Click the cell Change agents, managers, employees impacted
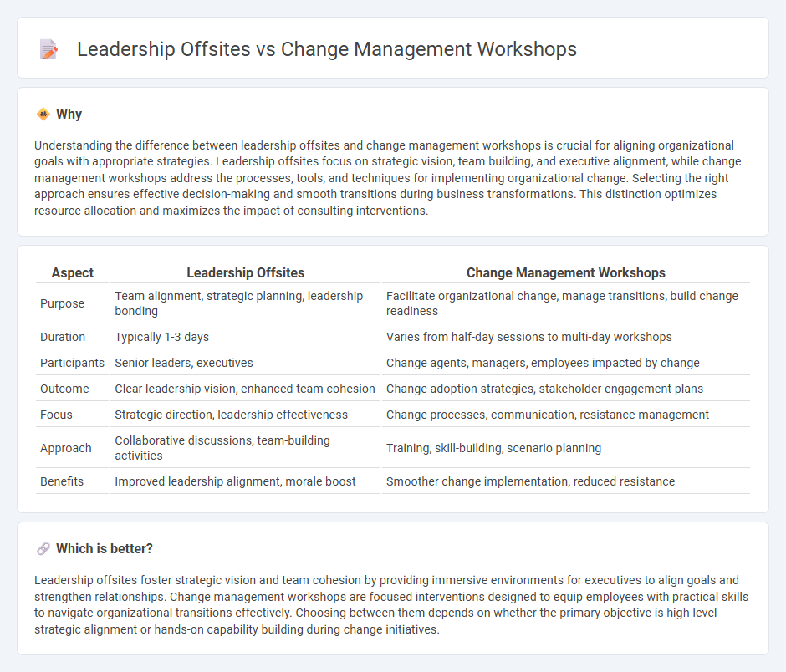 (566, 363)
